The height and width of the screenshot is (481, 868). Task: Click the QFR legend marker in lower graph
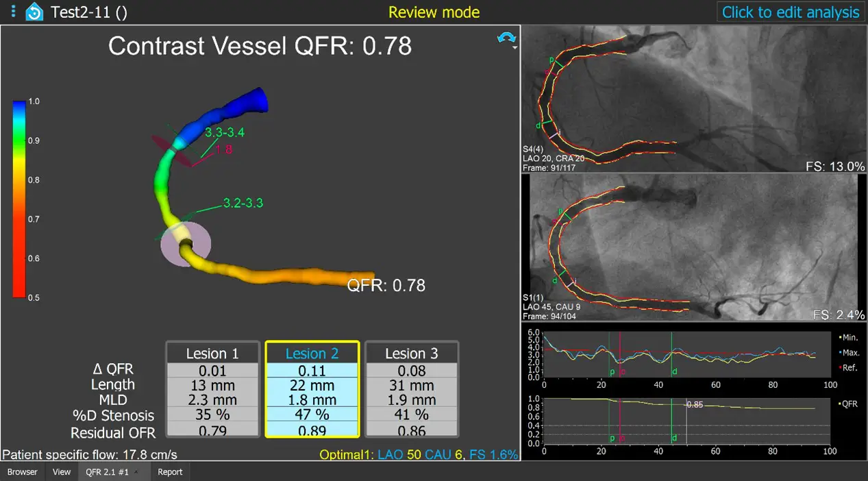pos(840,404)
